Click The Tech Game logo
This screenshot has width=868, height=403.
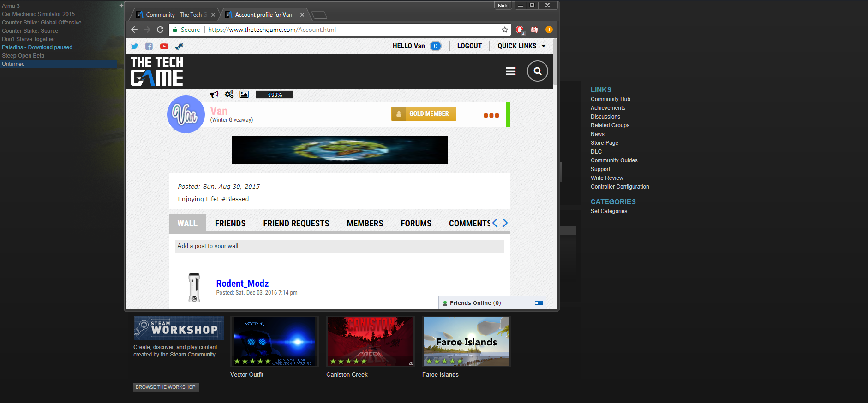coord(157,71)
